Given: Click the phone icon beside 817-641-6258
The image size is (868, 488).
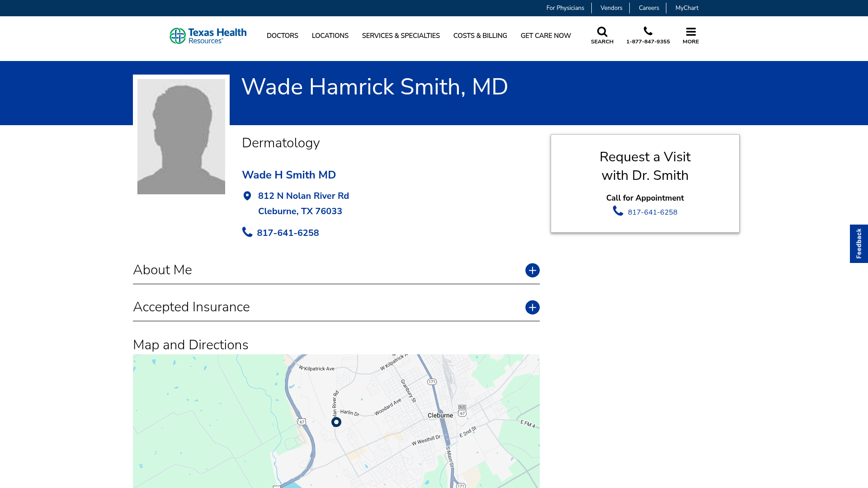Looking at the screenshot, I should [x=247, y=232].
